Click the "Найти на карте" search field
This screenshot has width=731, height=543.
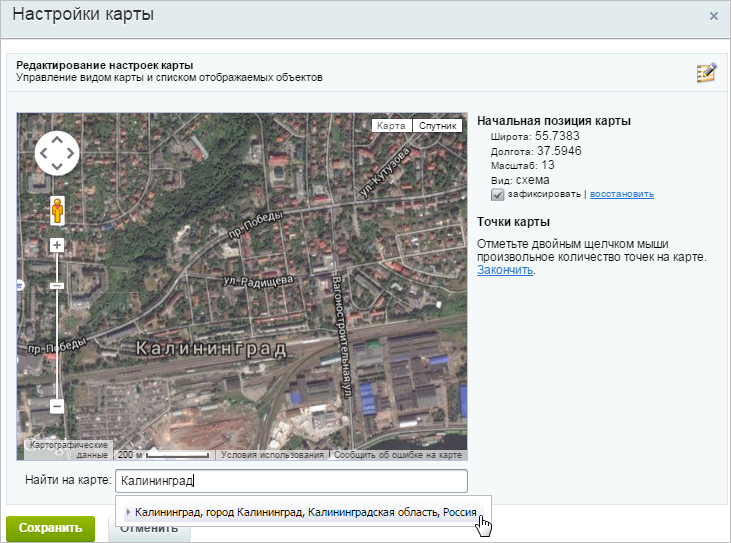click(x=291, y=481)
